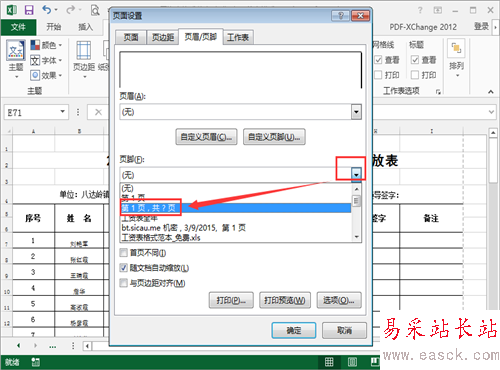The width and height of the screenshot is (500, 370).
Task: Open theme Colors (颜色) menu
Action: pyautogui.click(x=46, y=45)
